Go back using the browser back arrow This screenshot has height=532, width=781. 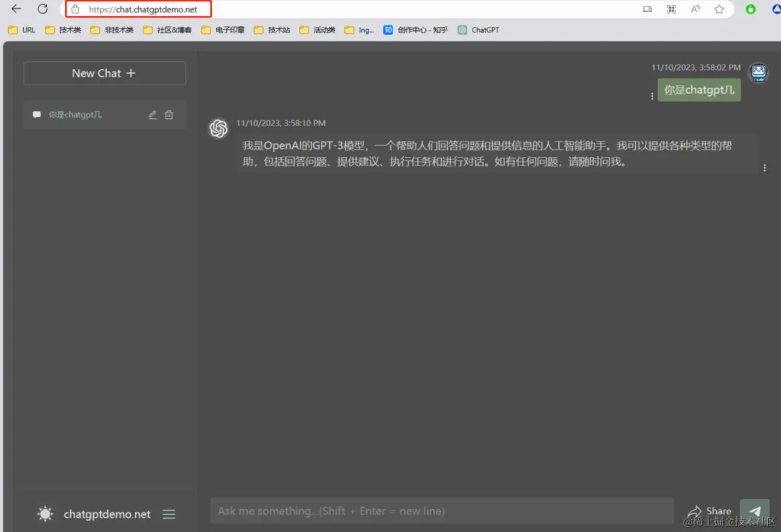coord(16,9)
